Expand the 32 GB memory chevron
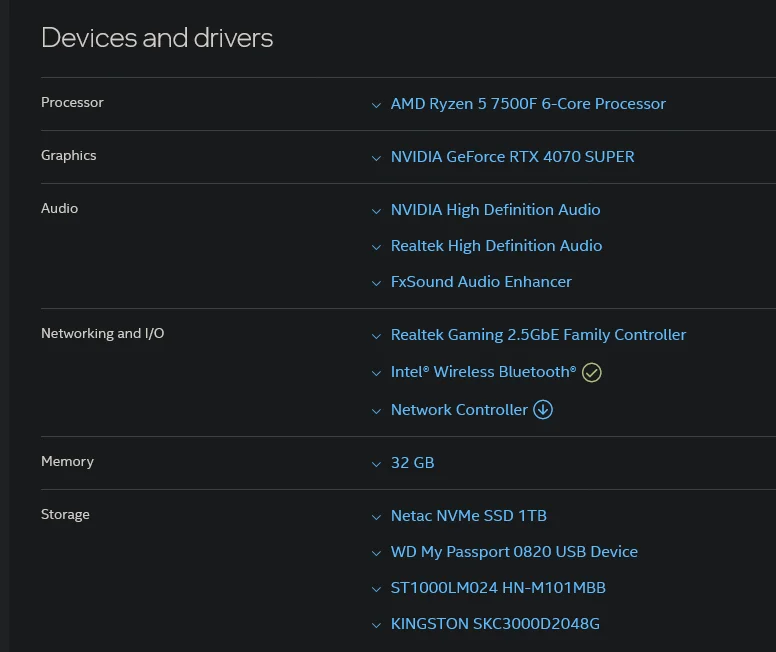776x652 pixels. click(x=376, y=464)
